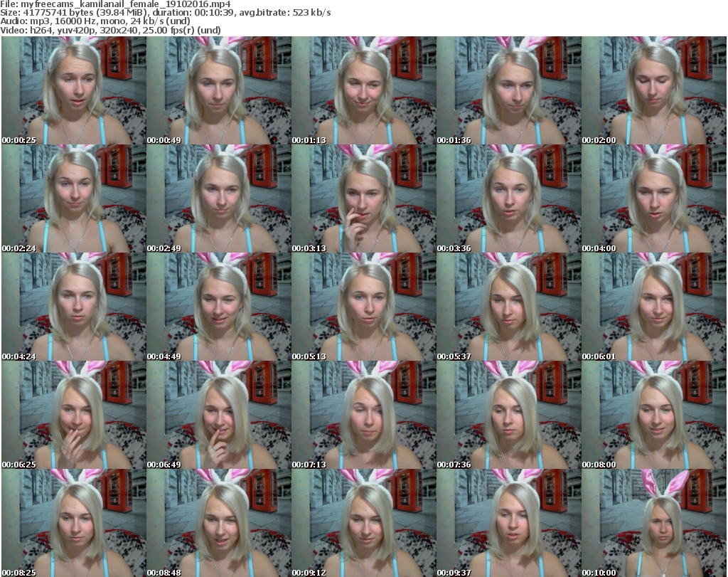Open the thumbnail frame stamped 00:02:24

[74, 198]
